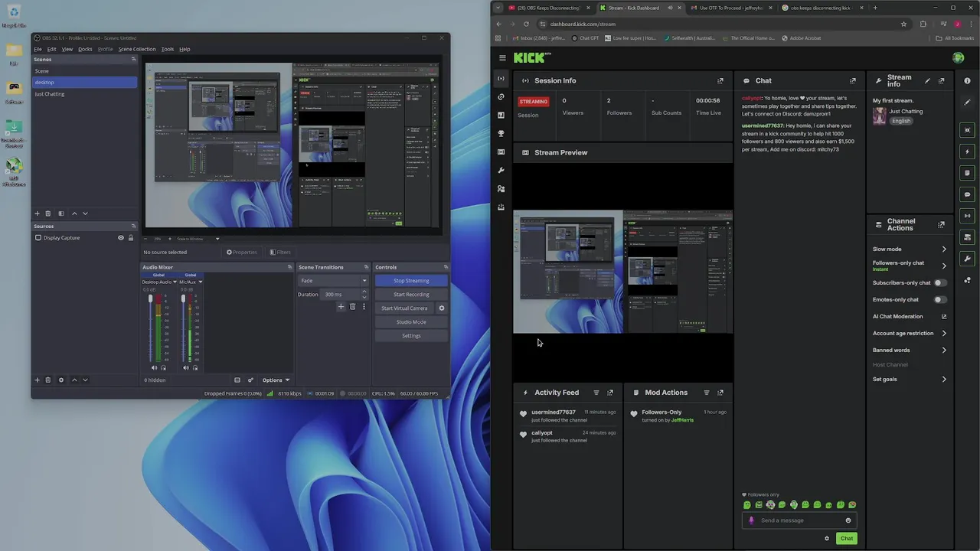Open OBS Settings from Controls
The height and width of the screenshot is (551, 980).
tap(411, 336)
